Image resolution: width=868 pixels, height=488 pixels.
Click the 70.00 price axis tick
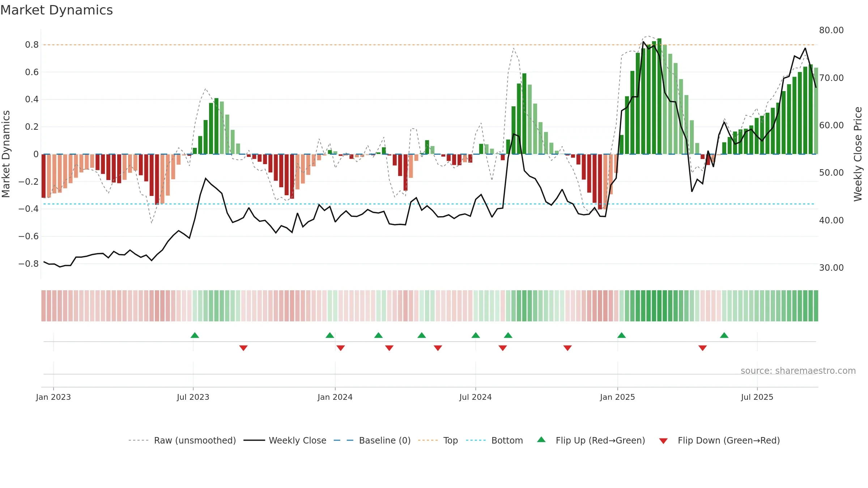tap(831, 78)
